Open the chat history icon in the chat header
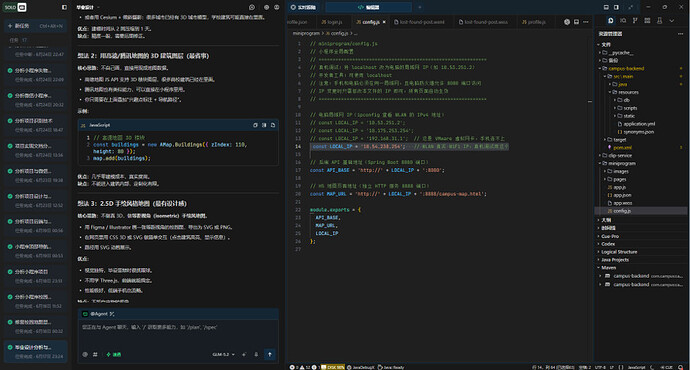The width and height of the screenshot is (690, 370). (x=252, y=7)
